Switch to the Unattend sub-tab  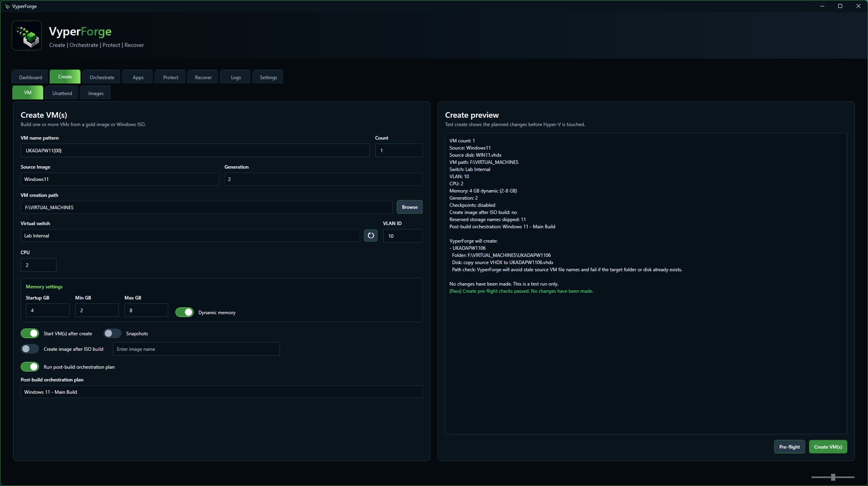pos(62,93)
